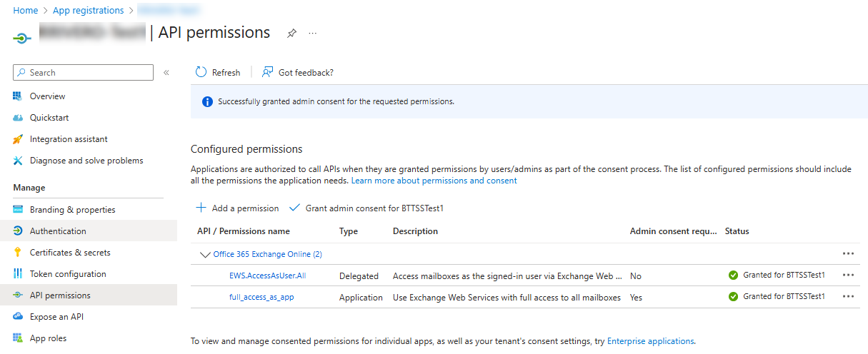Open Certificates & secrets menu item
This screenshot has height=354, width=868.
[x=70, y=253]
